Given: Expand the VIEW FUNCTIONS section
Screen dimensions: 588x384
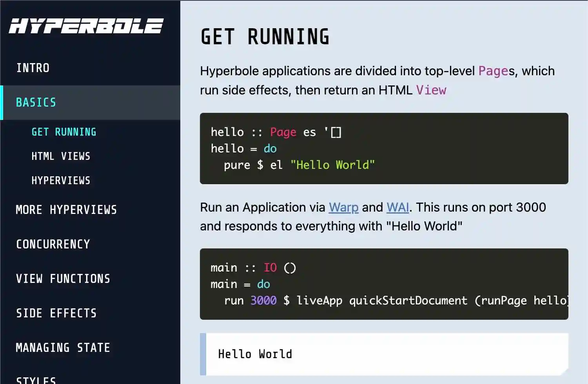Looking at the screenshot, I should (63, 279).
